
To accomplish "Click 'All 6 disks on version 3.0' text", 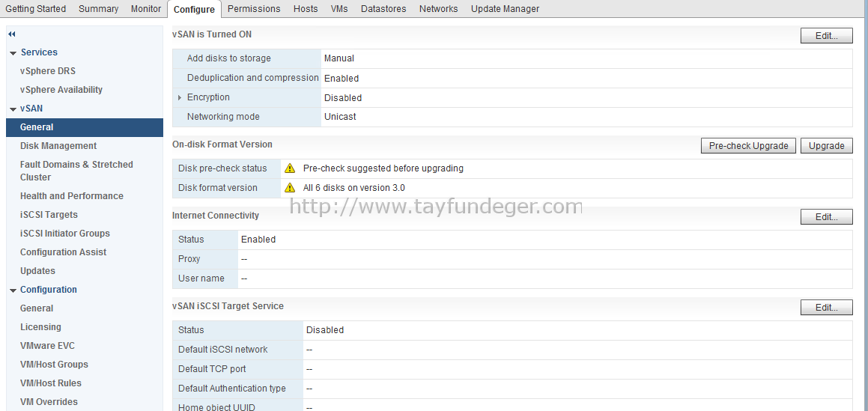I will pyautogui.click(x=353, y=188).
